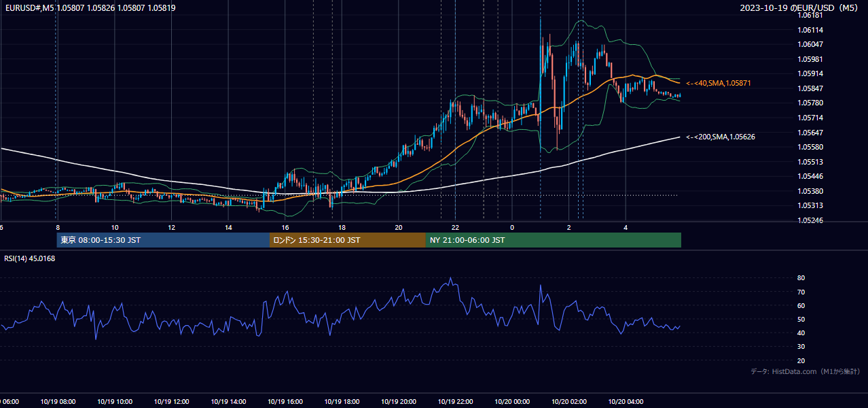Click hour label 8 under price chart

[58, 227]
